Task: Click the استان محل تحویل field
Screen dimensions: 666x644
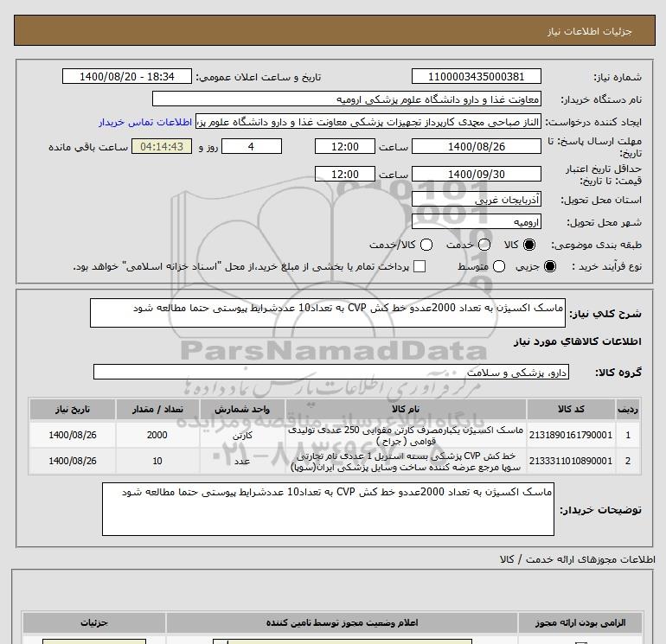Action: [x=476, y=200]
